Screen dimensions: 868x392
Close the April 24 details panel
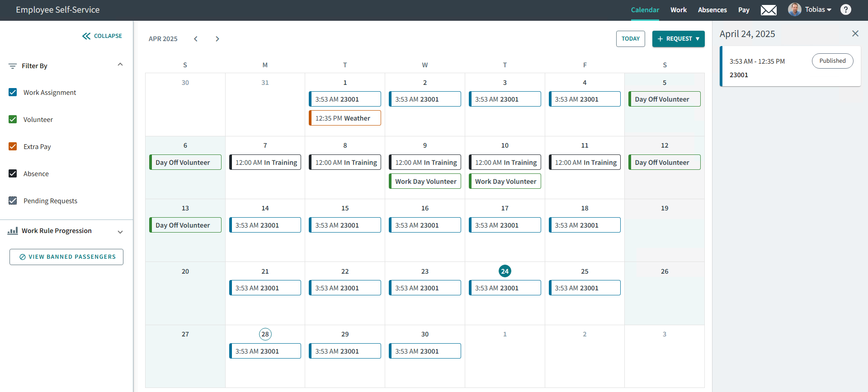tap(855, 33)
